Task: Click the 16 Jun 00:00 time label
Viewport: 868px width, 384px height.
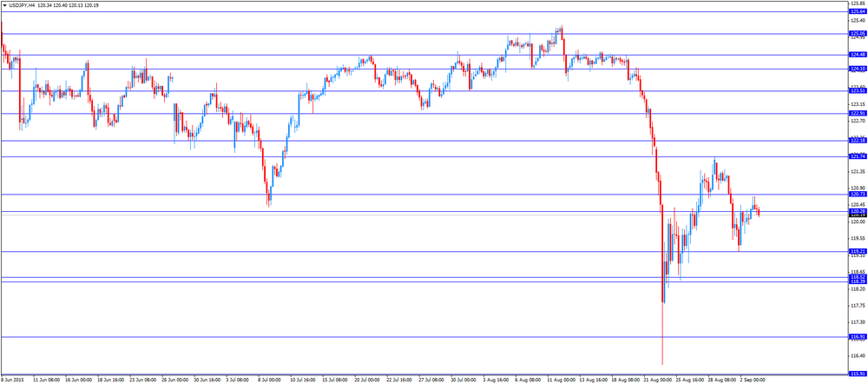Action: point(79,381)
